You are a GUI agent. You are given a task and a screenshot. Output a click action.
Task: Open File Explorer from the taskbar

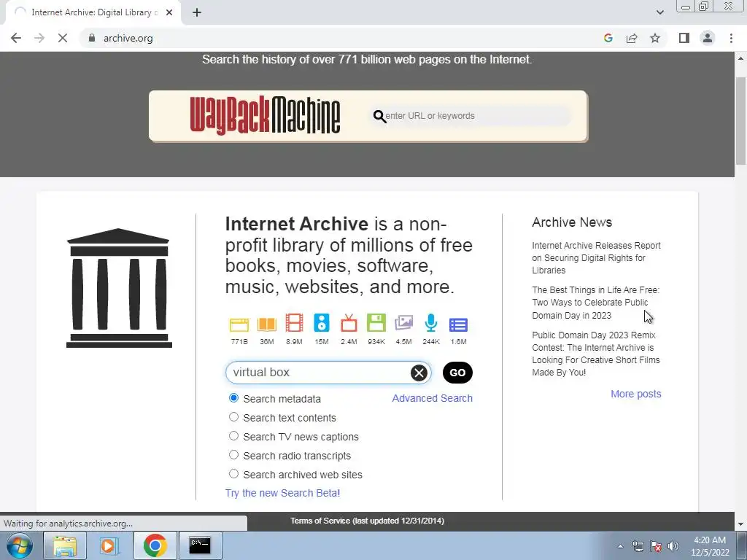click(65, 545)
